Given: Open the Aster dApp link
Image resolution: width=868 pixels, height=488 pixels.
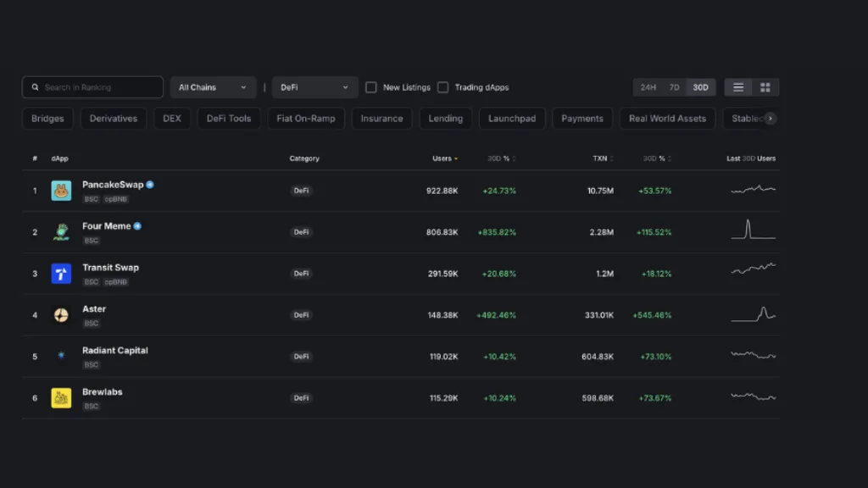Looking at the screenshot, I should (94, 309).
